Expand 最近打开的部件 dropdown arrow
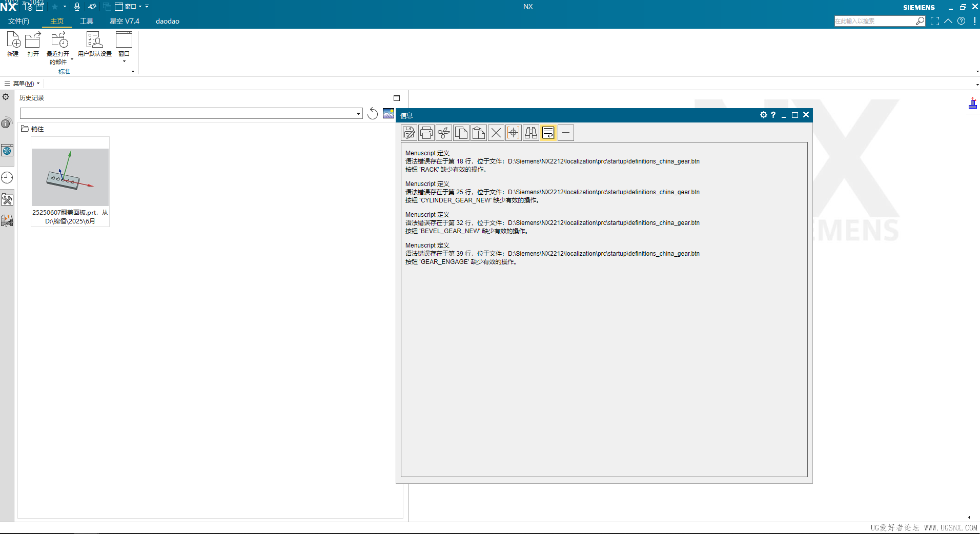 72,59
